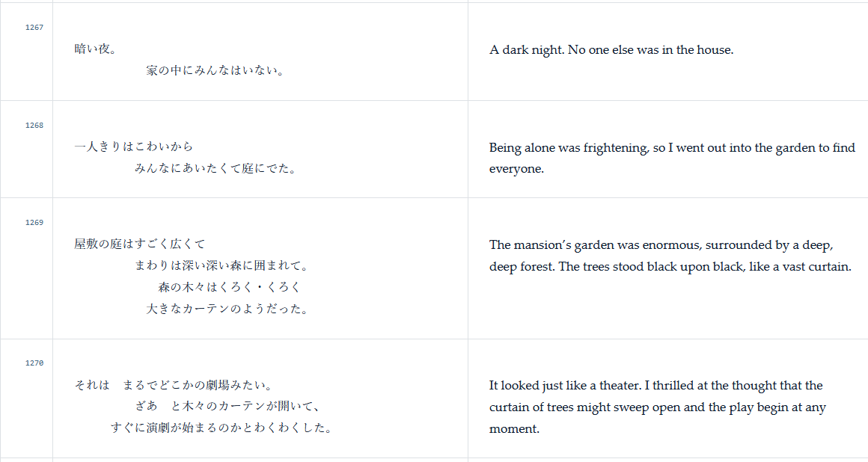The height and width of the screenshot is (462, 868).
Task: Click the line すぐに演劇が始まるのかとわくわくした。
Action: pyautogui.click(x=221, y=428)
